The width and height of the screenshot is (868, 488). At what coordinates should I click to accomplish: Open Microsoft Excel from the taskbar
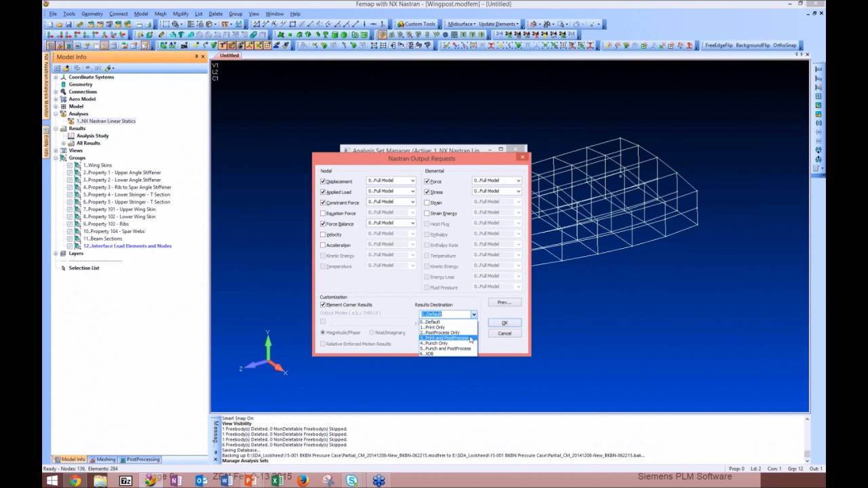[x=277, y=481]
